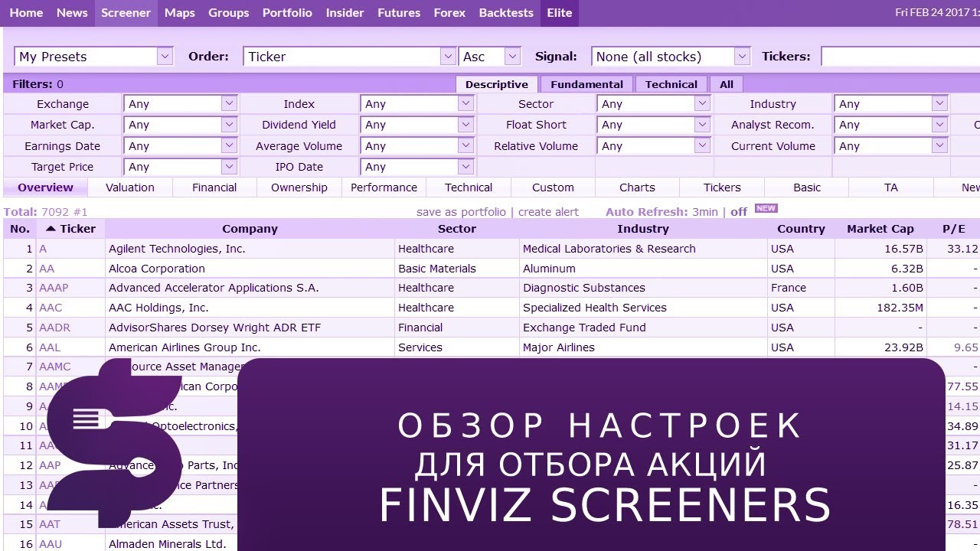980x551 pixels.
Task: Open the Elite page
Action: click(x=560, y=13)
